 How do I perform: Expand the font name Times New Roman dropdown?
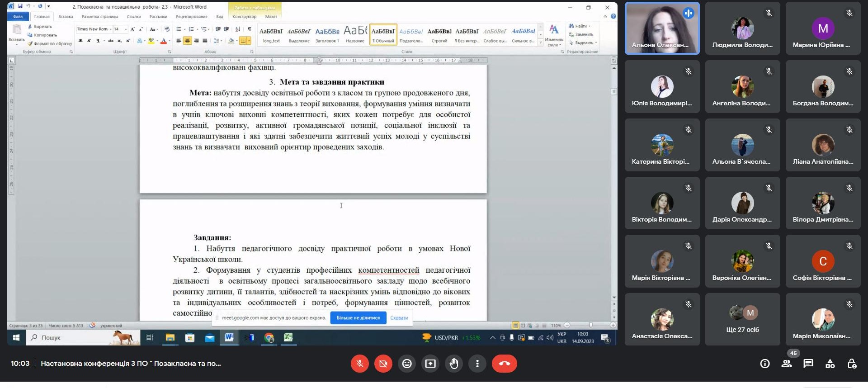pyautogui.click(x=110, y=29)
